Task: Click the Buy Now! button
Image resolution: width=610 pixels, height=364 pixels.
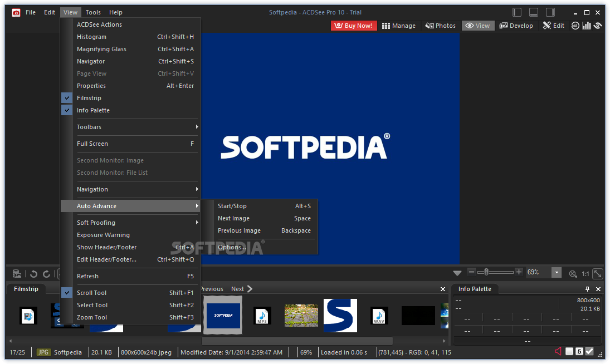Action: [x=354, y=26]
